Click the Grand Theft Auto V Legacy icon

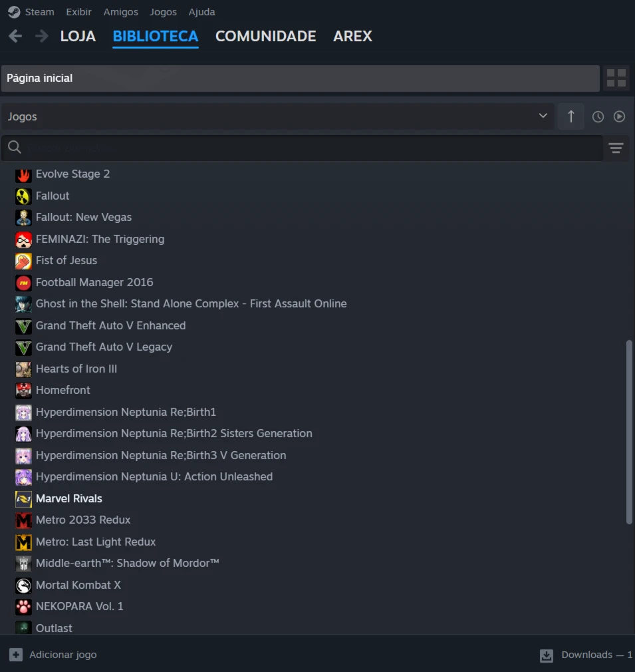pos(23,347)
